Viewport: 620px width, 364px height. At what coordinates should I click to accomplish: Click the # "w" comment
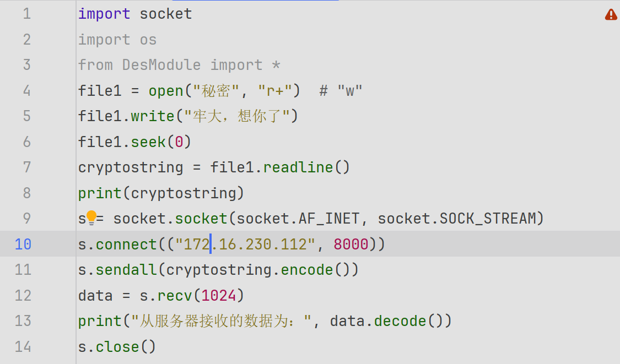(x=341, y=90)
